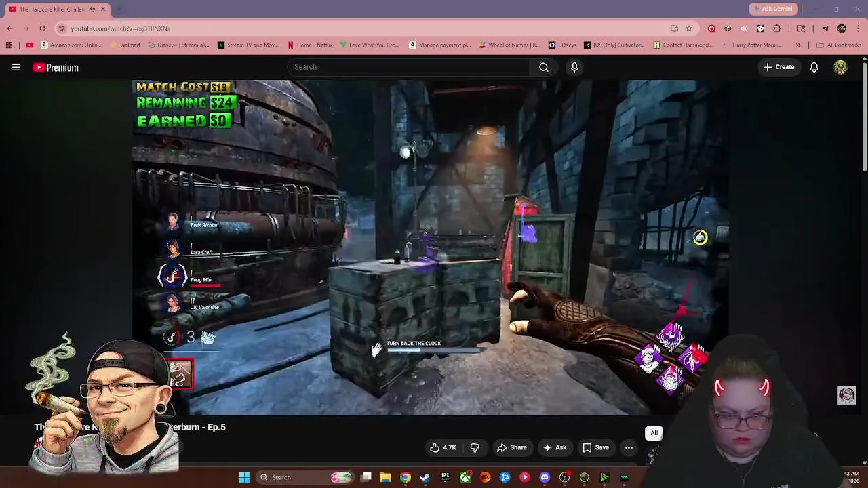Open a new browser tab
The image size is (868, 488).
[118, 9]
